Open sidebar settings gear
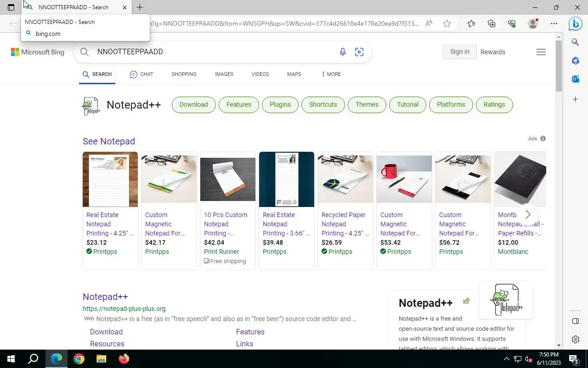The height and width of the screenshot is (368, 588). (x=575, y=339)
